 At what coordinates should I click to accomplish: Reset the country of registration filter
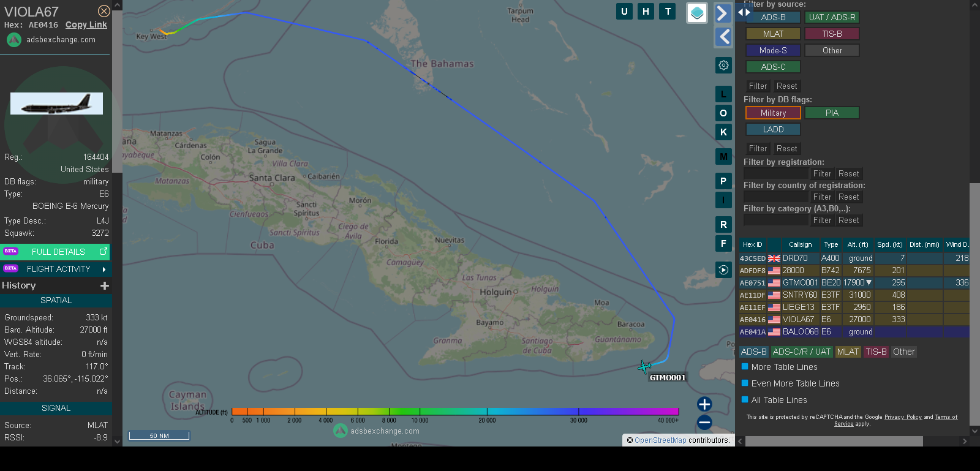pyautogui.click(x=848, y=197)
